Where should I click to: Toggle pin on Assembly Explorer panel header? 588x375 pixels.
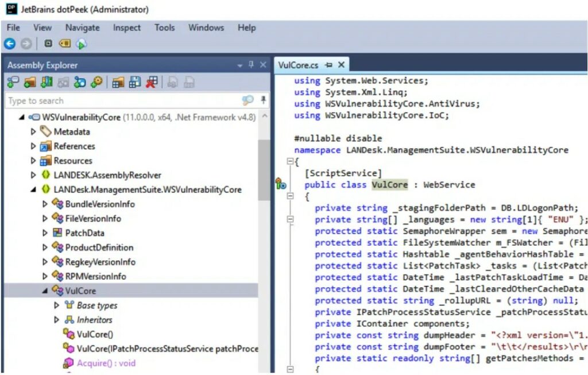[x=251, y=65]
